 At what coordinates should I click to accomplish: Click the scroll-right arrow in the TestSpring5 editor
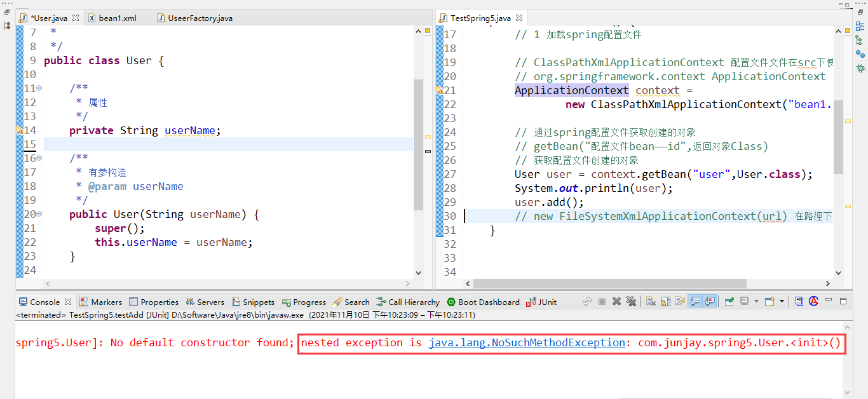(828, 284)
